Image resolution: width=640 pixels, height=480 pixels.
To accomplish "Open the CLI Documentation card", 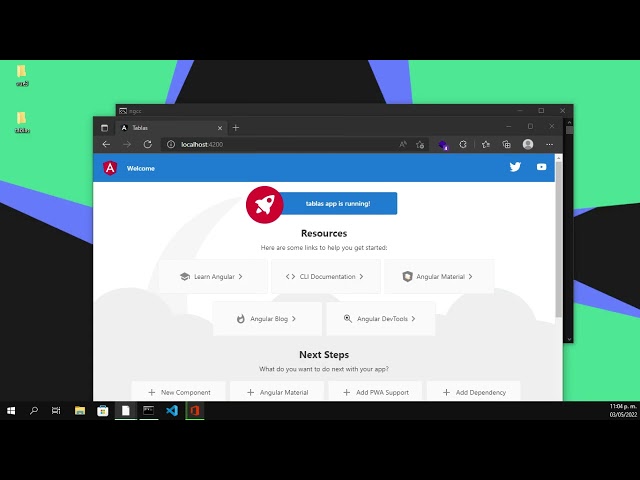I will tap(326, 276).
